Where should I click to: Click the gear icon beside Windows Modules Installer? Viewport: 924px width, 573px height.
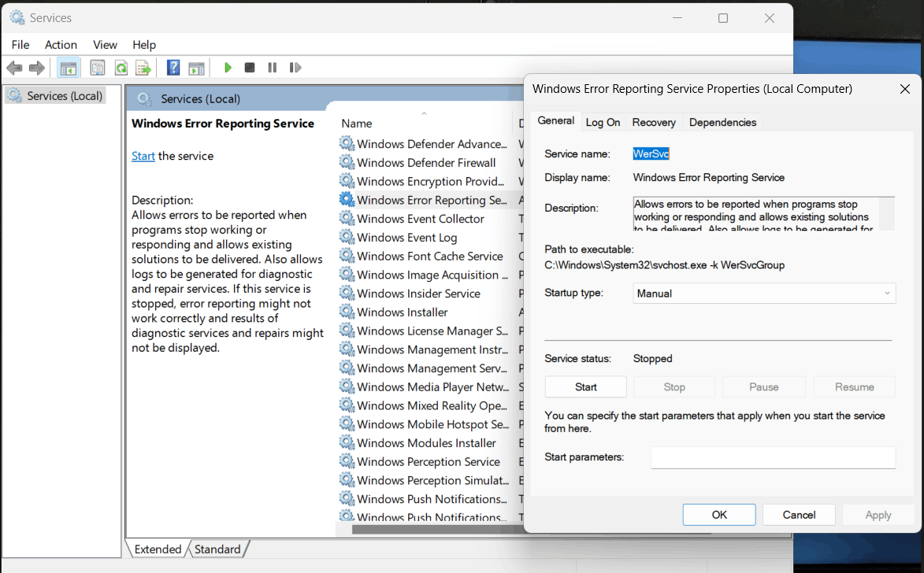point(347,442)
